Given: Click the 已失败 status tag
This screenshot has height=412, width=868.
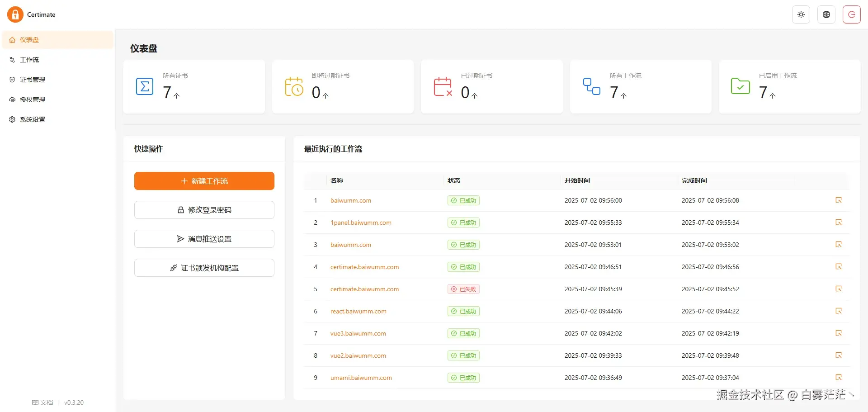Looking at the screenshot, I should click(x=463, y=289).
